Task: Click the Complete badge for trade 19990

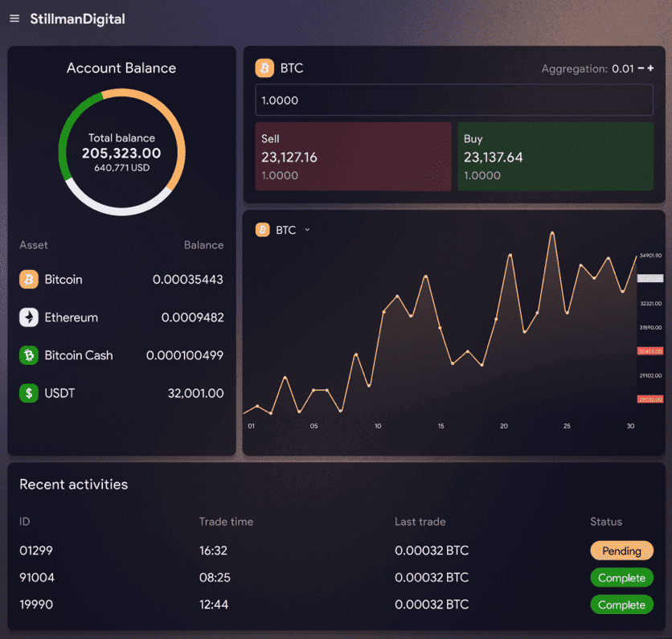Action: (x=621, y=604)
